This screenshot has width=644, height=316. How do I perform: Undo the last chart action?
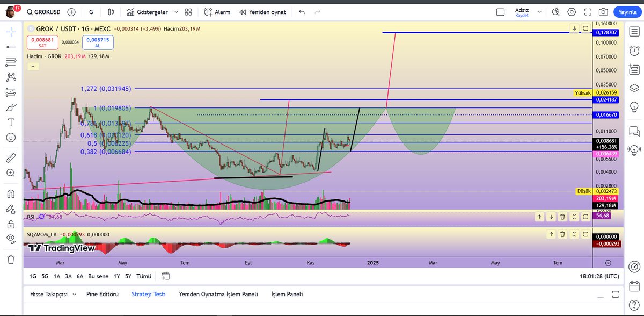point(302,12)
